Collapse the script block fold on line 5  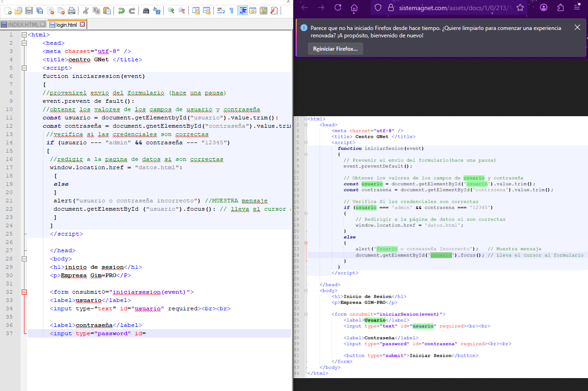24,68
